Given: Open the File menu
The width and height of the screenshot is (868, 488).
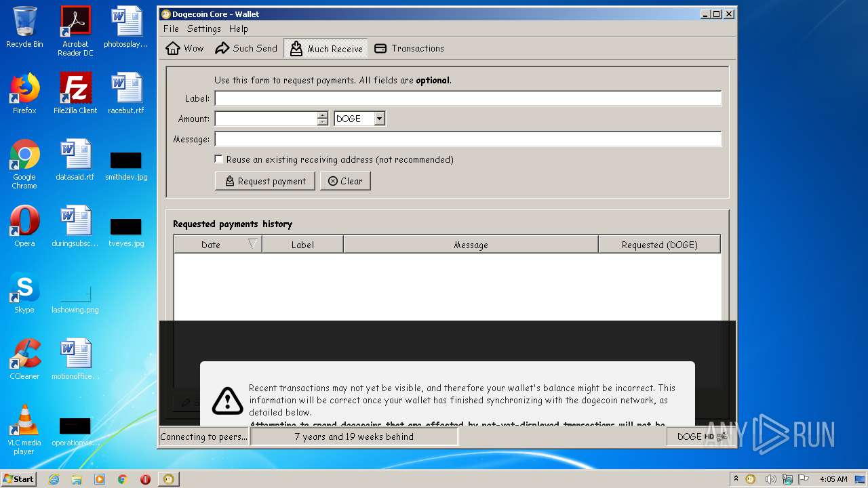Looking at the screenshot, I should 171,28.
